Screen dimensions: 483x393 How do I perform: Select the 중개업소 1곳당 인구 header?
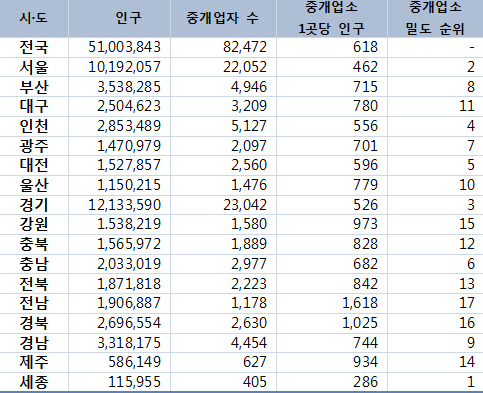pos(332,18)
